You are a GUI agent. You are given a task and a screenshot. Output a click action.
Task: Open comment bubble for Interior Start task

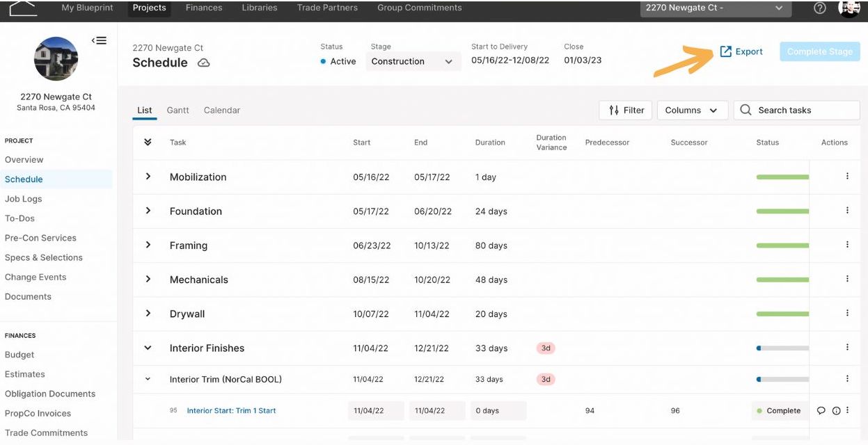click(x=821, y=411)
